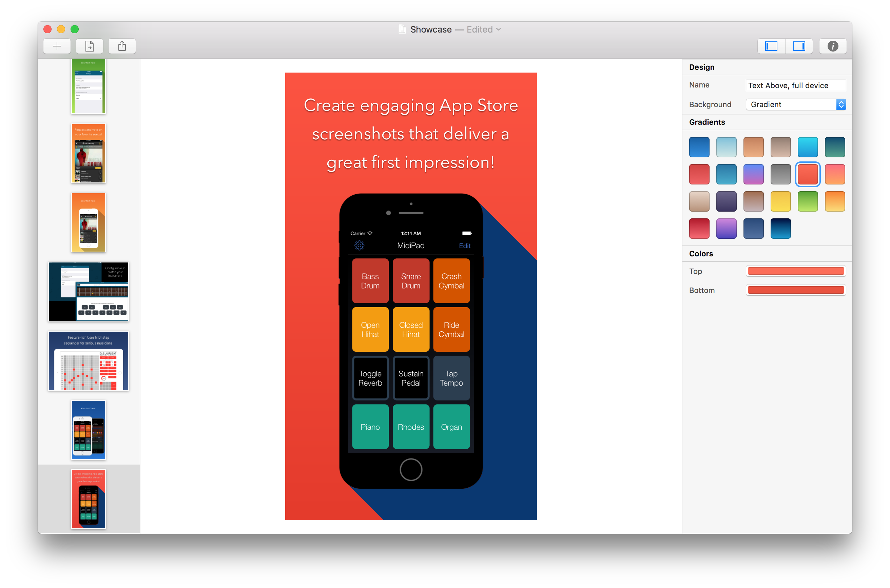890x588 pixels.
Task: Open the blue MIDI sequencer thumbnail
Action: coord(88,360)
